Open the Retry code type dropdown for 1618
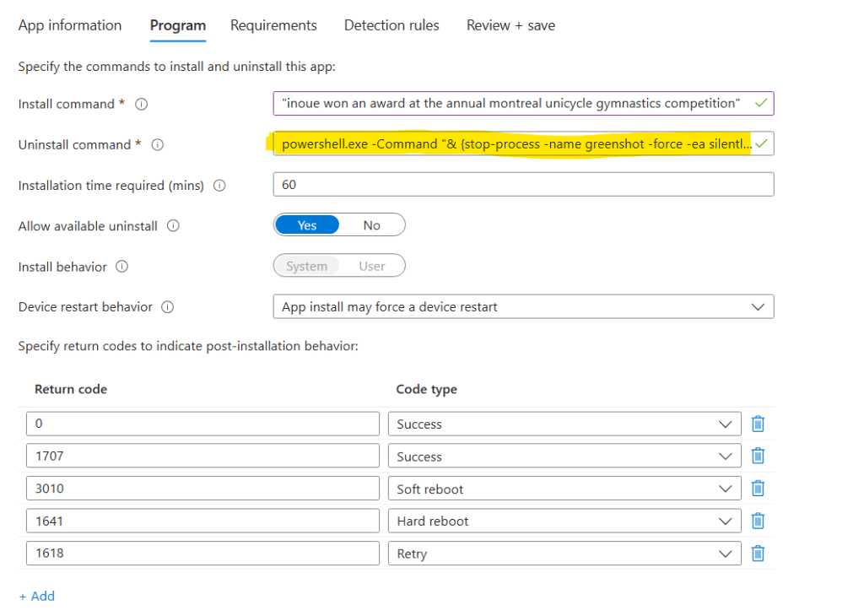The height and width of the screenshot is (616, 864). coord(724,554)
